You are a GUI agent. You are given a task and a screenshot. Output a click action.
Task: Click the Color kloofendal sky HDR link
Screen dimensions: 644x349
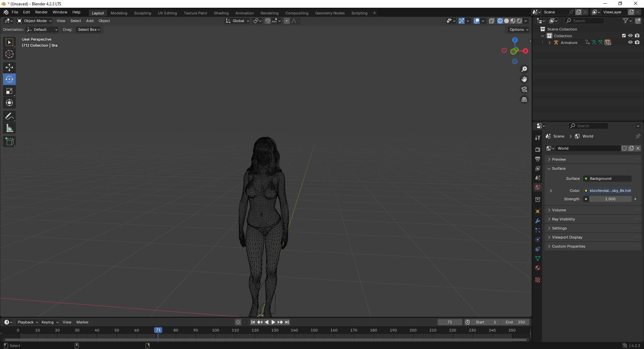607,191
